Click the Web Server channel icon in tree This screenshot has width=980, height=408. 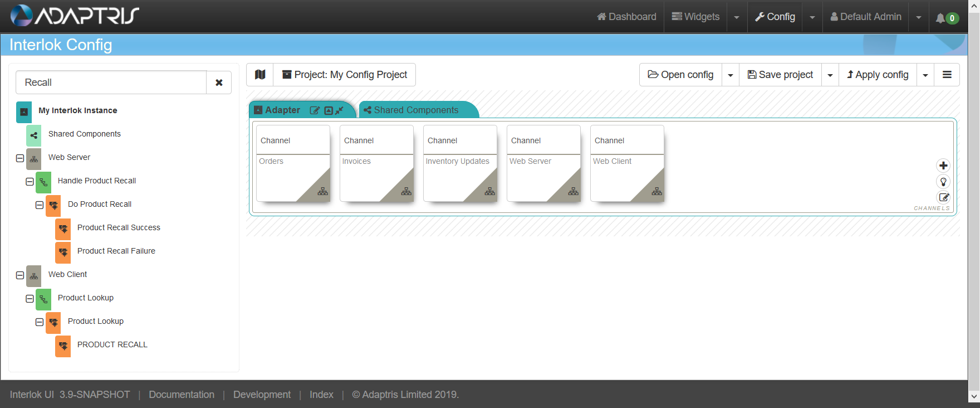(x=34, y=159)
